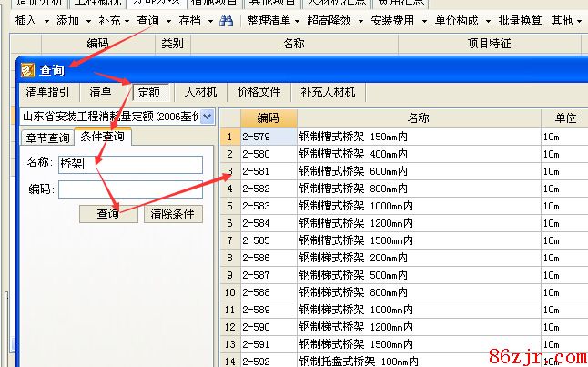
Task: Click 超高降效 in the toolbar
Action: tap(330, 21)
